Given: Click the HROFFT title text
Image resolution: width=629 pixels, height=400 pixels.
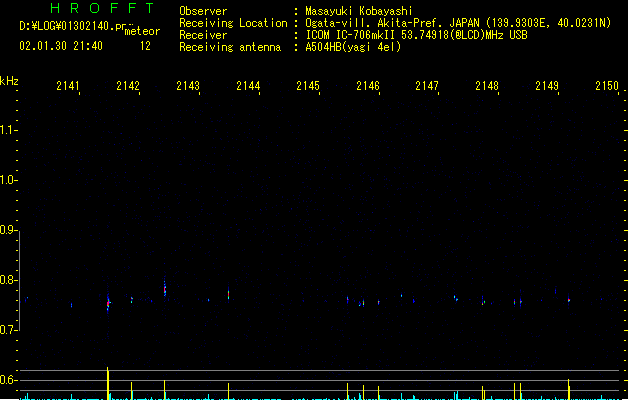Looking at the screenshot, I should (x=103, y=8).
